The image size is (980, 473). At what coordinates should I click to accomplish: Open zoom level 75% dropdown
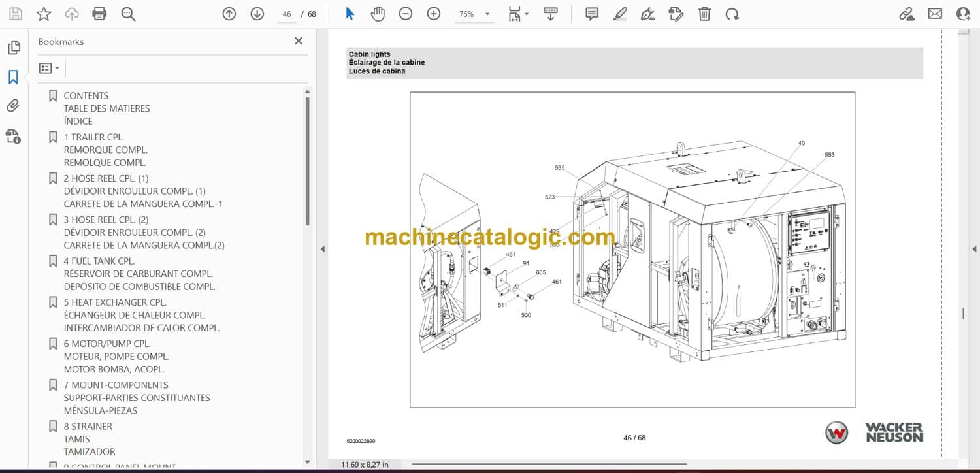(x=487, y=14)
